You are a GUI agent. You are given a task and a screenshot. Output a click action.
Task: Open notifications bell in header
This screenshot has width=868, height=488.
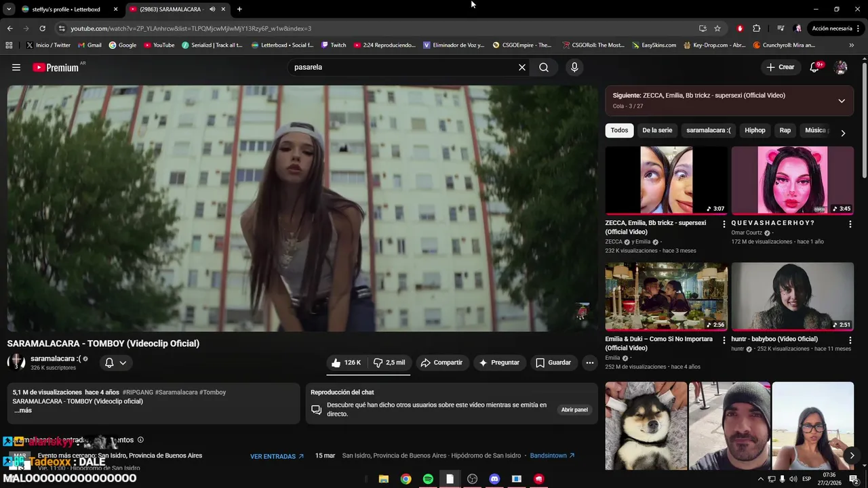point(814,67)
